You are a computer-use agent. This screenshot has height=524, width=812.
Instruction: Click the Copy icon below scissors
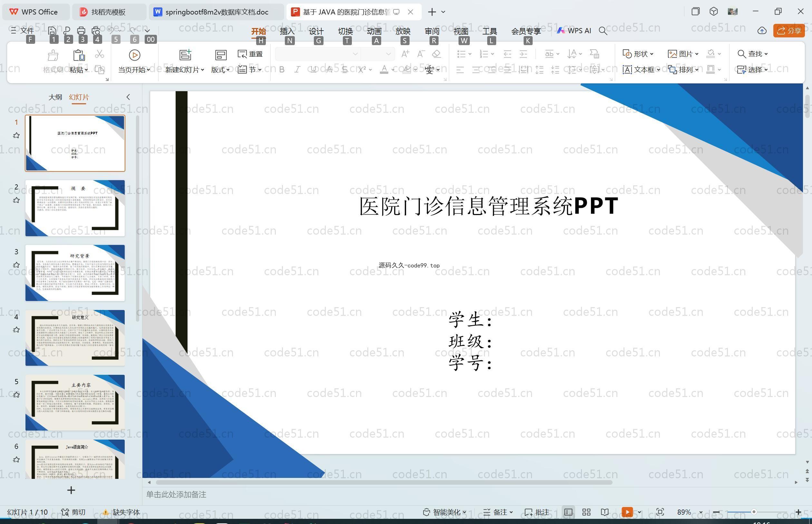point(99,69)
